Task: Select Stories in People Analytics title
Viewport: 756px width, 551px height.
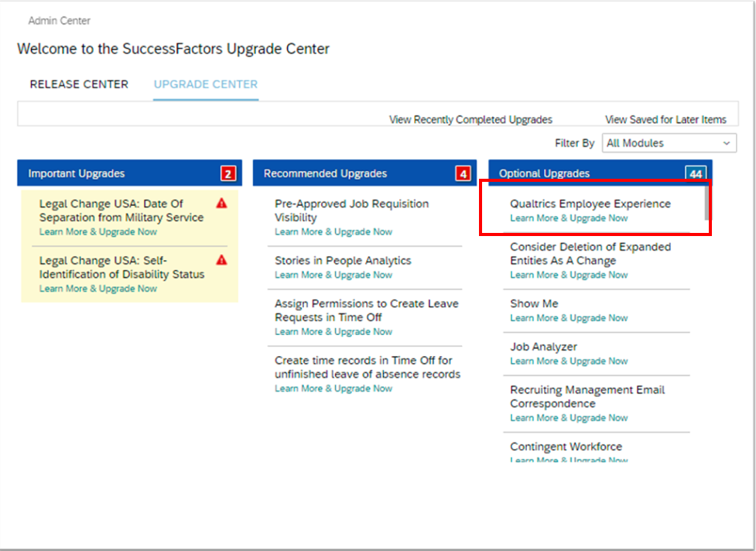Action: pyautogui.click(x=343, y=261)
